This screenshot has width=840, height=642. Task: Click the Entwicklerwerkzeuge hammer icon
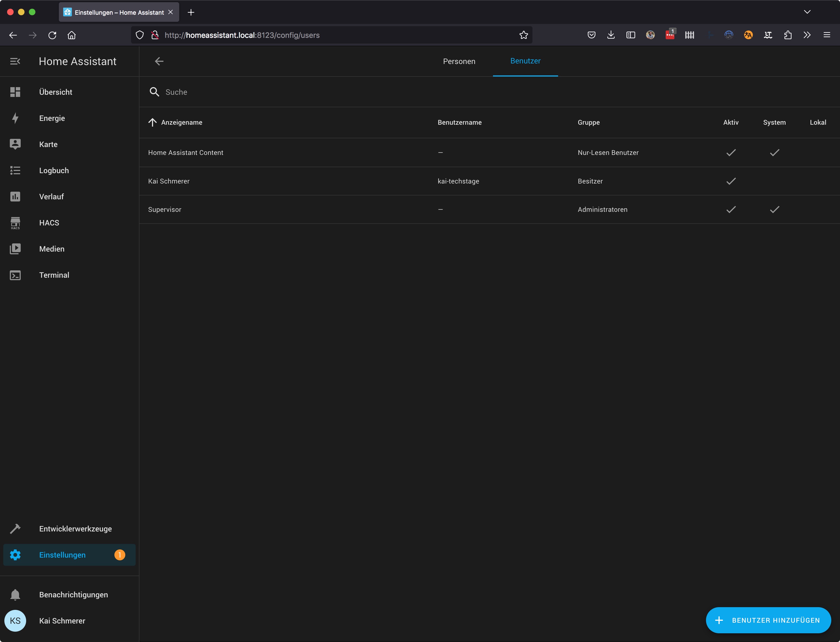15,529
